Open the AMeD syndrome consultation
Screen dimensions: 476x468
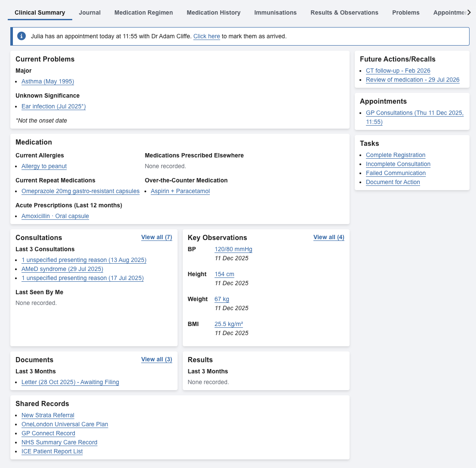(x=62, y=269)
